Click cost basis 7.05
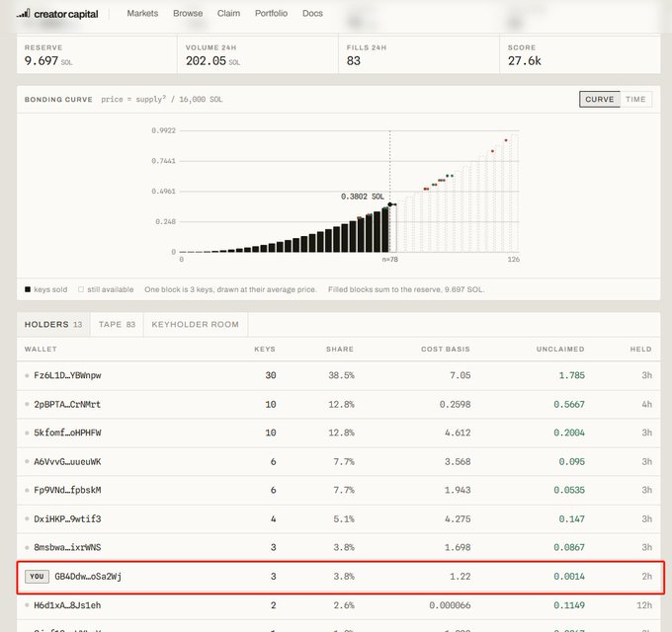The image size is (672, 632). [461, 375]
